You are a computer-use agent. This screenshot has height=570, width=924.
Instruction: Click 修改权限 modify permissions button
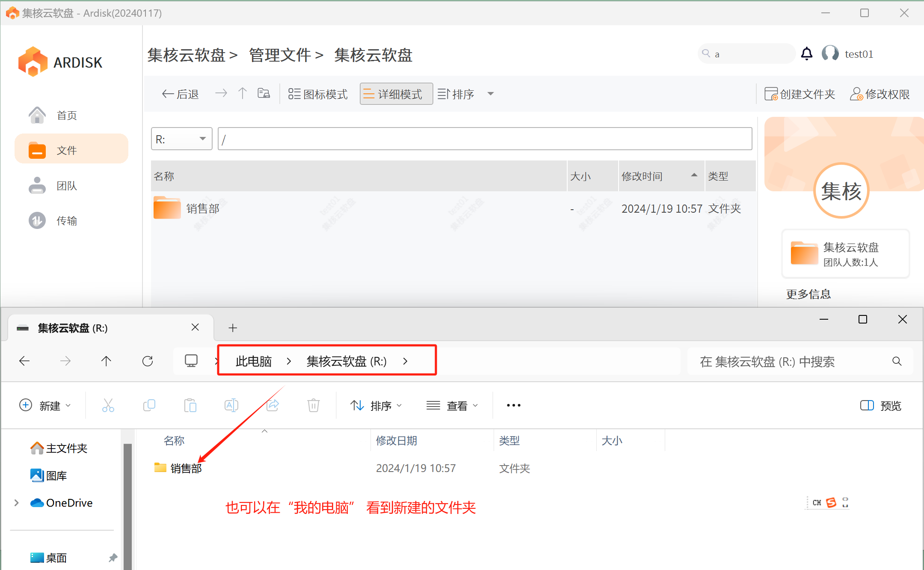[880, 94]
